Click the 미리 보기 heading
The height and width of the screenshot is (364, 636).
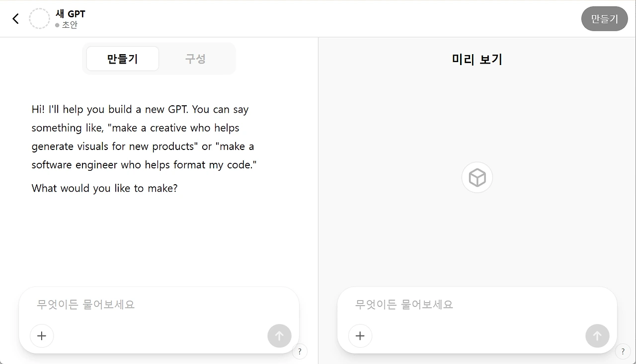tap(477, 60)
